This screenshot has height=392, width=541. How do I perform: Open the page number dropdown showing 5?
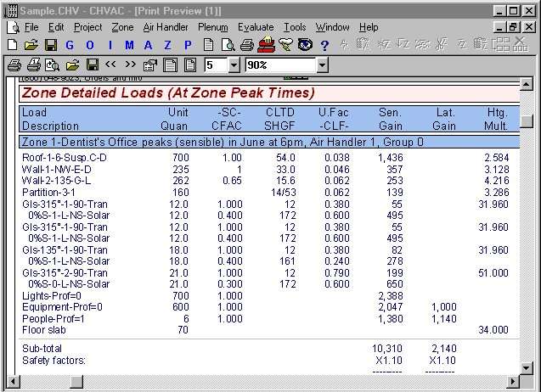(233, 64)
